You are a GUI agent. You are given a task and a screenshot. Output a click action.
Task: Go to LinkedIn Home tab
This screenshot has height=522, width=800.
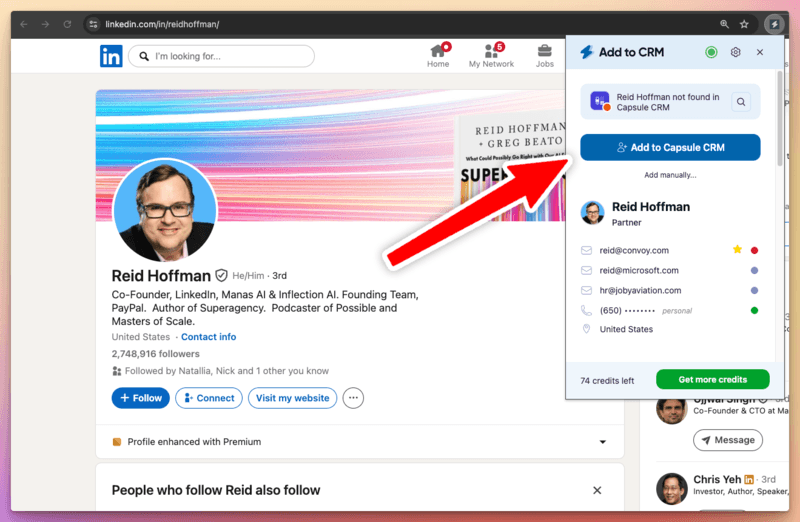pyautogui.click(x=438, y=56)
